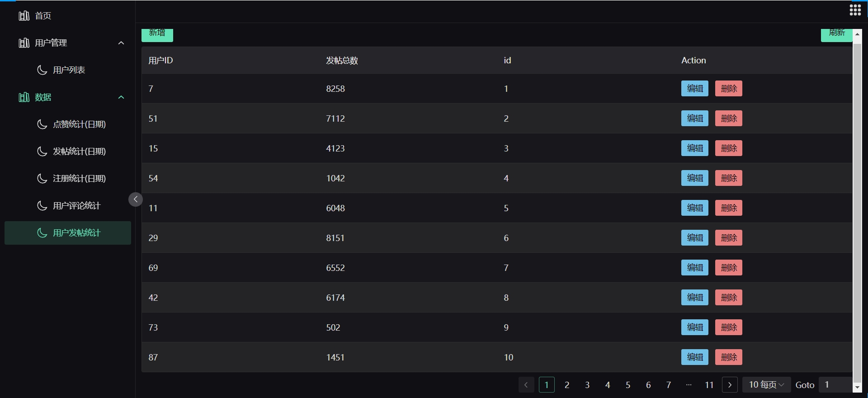Open the apps grid icon
The height and width of the screenshot is (398, 868).
[855, 10]
